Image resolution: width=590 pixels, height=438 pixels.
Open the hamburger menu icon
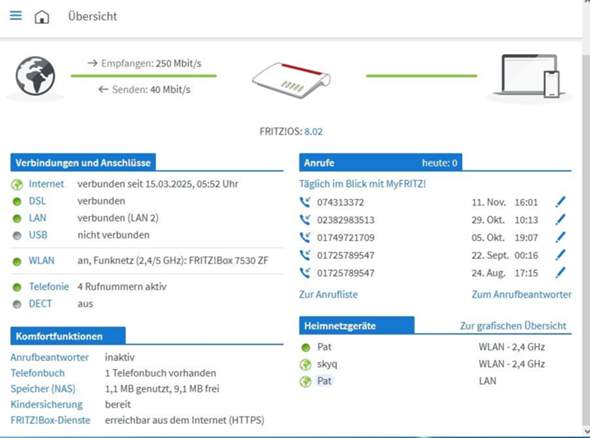click(x=16, y=15)
